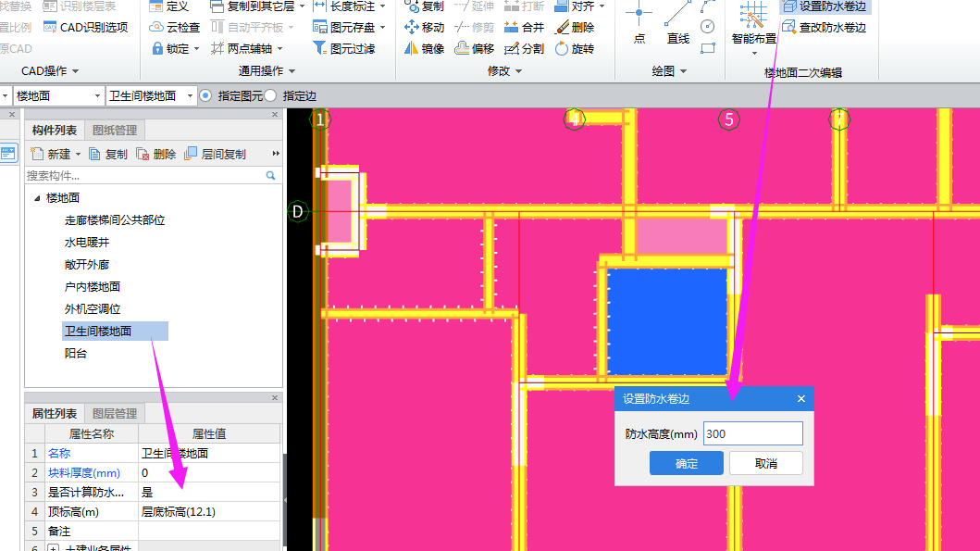Expand the 绘图 group dropdown
Screen dimensions: 980x551
(683, 71)
